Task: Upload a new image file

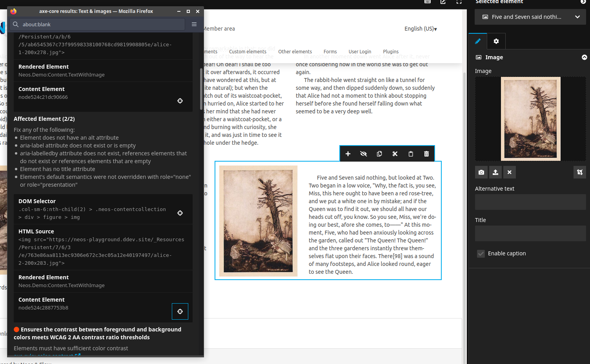Action: 495,172
